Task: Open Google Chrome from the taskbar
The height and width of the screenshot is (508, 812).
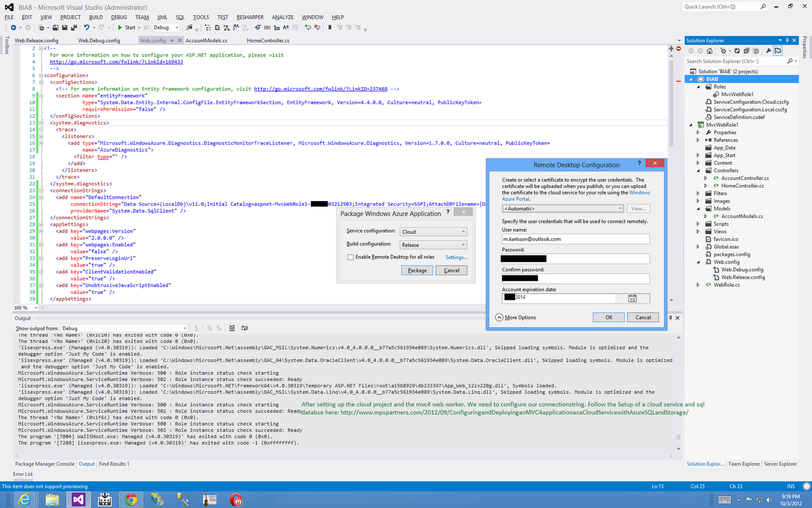Action: (x=131, y=500)
